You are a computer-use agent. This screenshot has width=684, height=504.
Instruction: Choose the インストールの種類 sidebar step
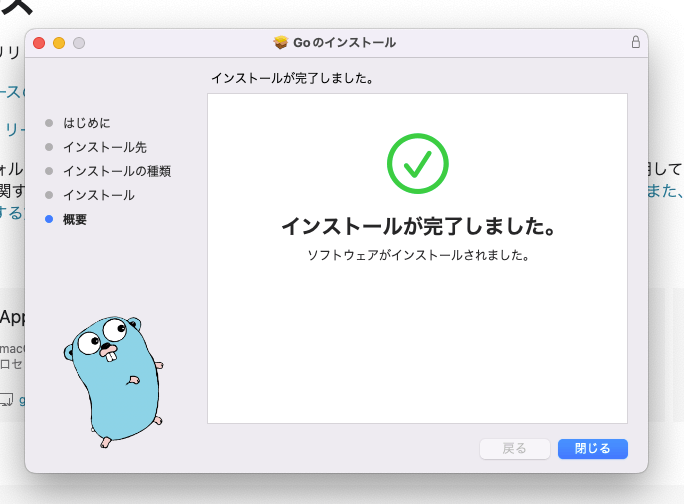[x=116, y=171]
